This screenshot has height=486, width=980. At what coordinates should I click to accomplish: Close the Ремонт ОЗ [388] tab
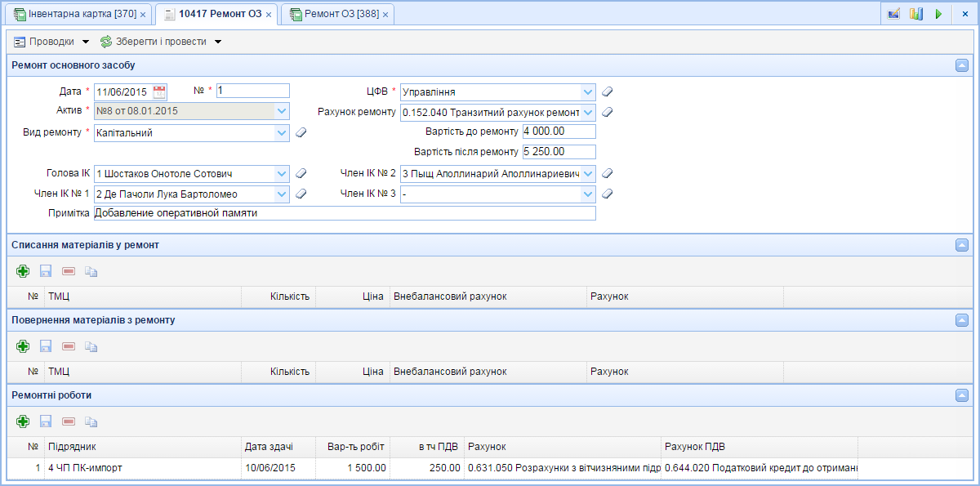(x=385, y=15)
